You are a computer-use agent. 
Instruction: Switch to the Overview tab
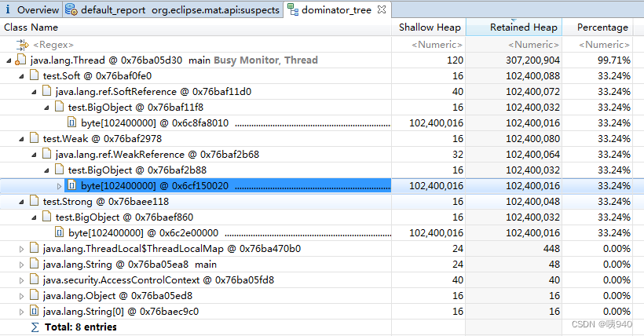pos(31,9)
